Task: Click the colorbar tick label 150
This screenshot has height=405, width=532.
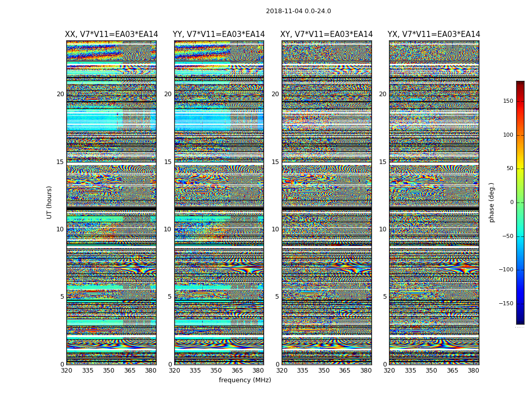Action: coord(508,101)
